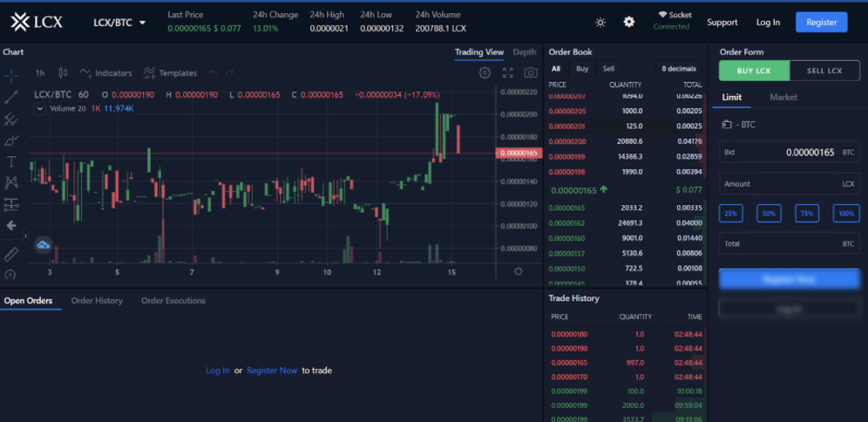Choose the text annotation tool
868x422 pixels.
11,161
